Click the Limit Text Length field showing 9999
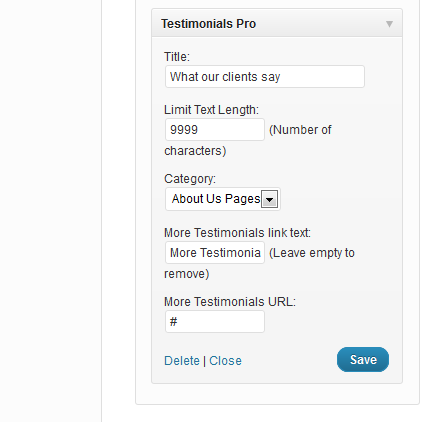Viewport: 427px width, 422px height. pyautogui.click(x=215, y=129)
